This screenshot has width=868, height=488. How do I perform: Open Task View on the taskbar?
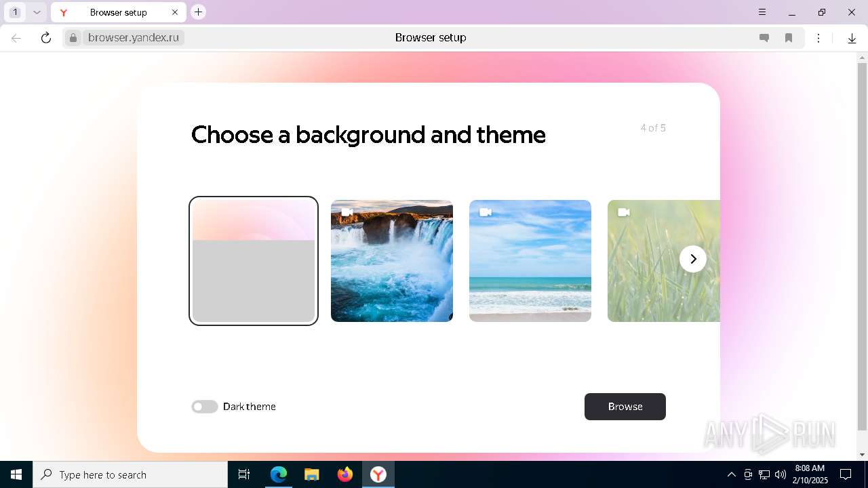click(x=244, y=474)
